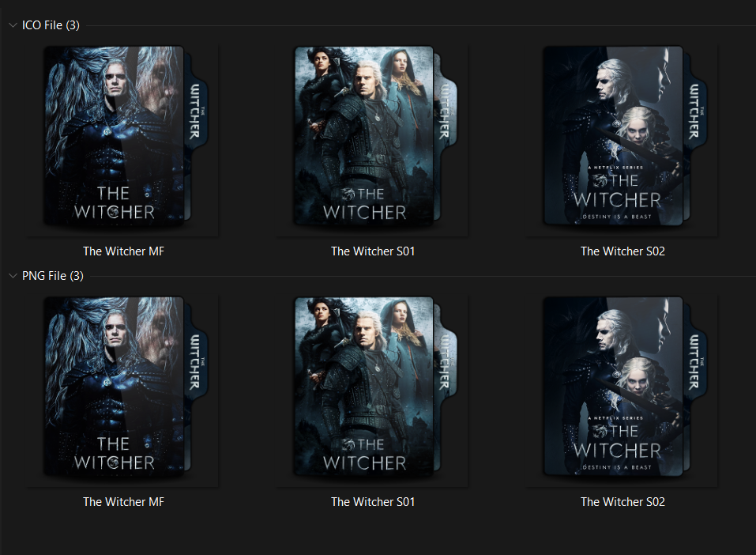Click 'The Witcher MF' text in PNG group
Viewport: 756px width, 555px height.
(x=123, y=501)
